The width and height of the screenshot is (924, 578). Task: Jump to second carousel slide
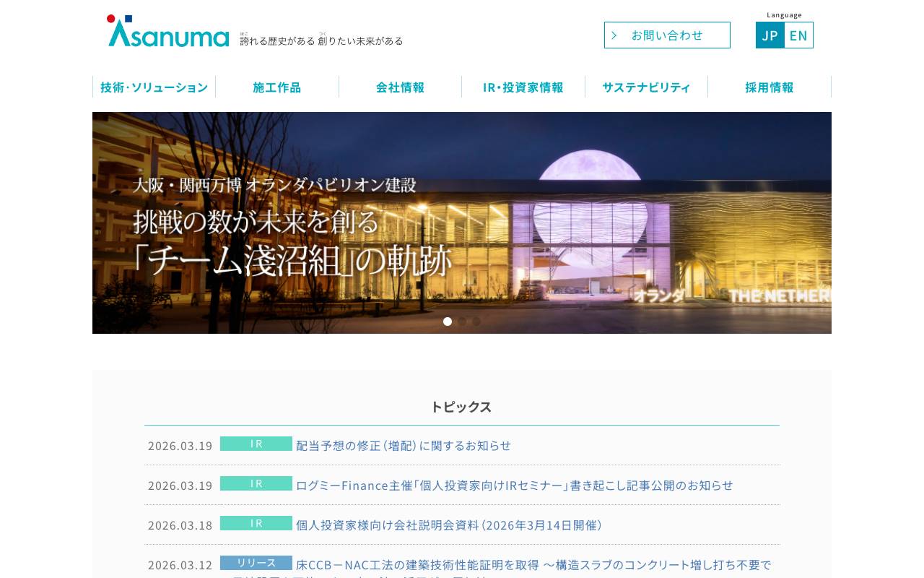point(462,322)
